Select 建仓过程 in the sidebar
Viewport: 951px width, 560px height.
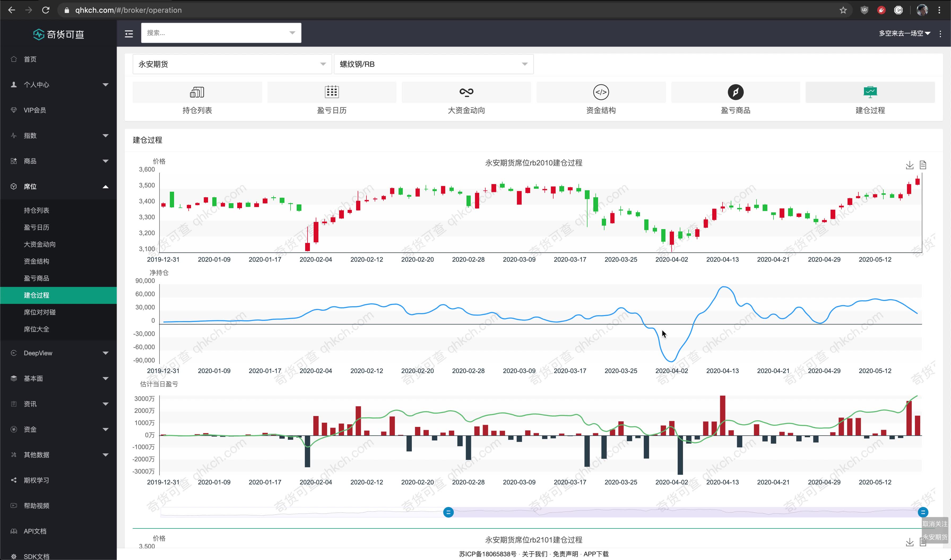tap(59, 295)
